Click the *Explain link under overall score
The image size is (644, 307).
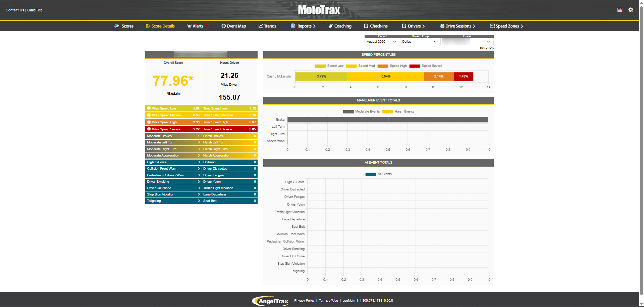(173, 94)
